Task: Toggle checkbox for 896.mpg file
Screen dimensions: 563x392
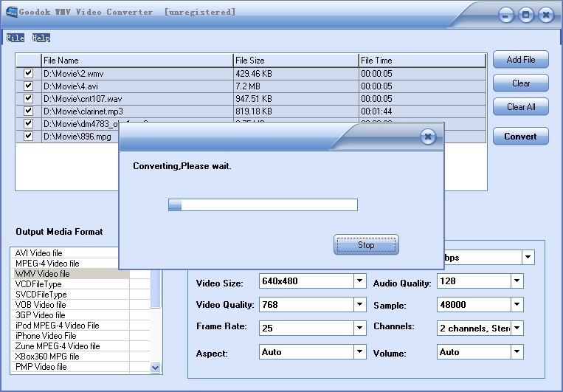Action: [28, 136]
